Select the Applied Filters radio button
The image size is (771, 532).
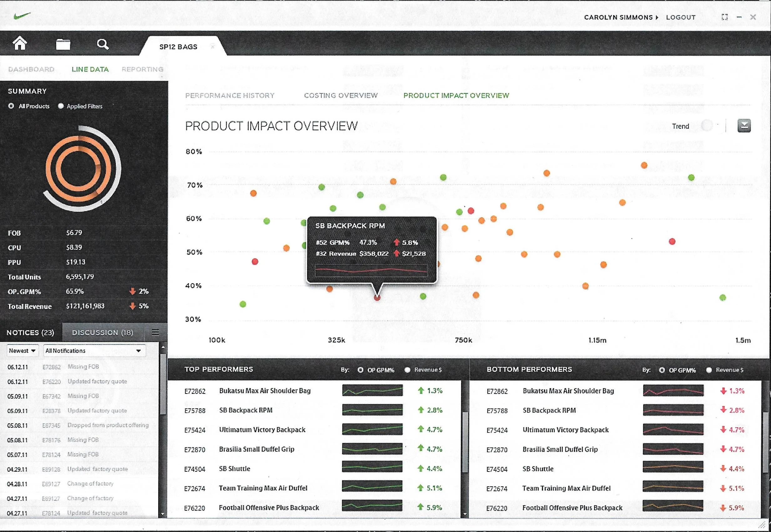tap(61, 106)
